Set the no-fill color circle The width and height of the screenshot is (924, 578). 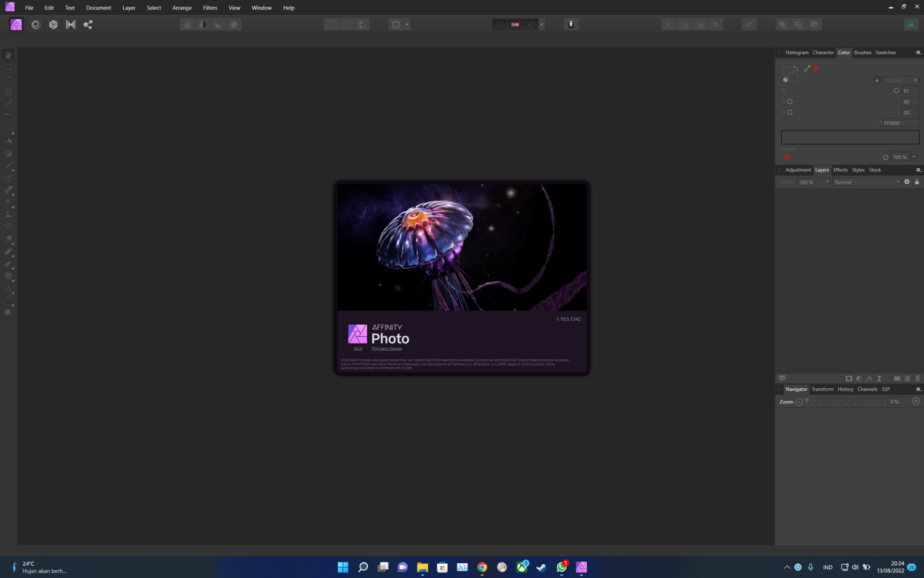(785, 80)
